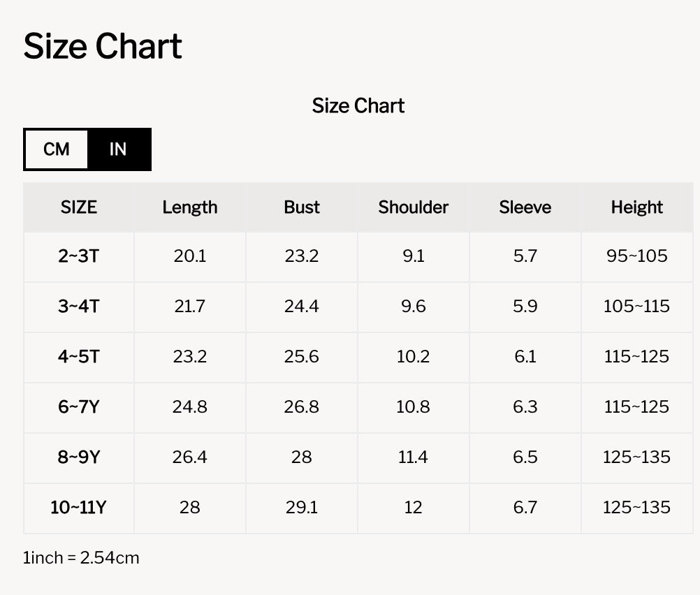This screenshot has width=700, height=595.
Task: Select the 8~9Y size row label
Action: (x=78, y=457)
